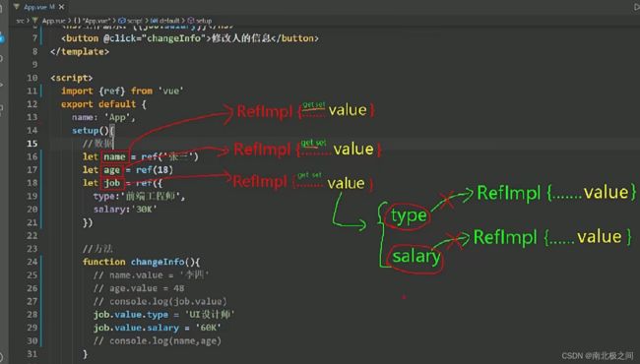Open the src breadcrumb folder

coord(20,21)
